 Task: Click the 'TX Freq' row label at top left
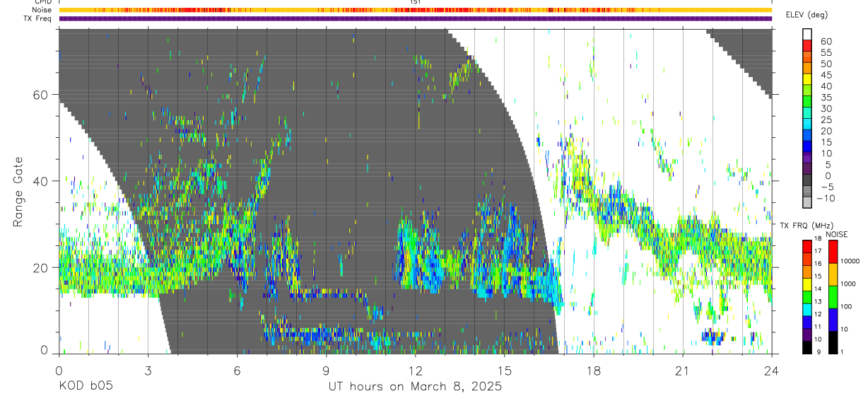(38, 18)
